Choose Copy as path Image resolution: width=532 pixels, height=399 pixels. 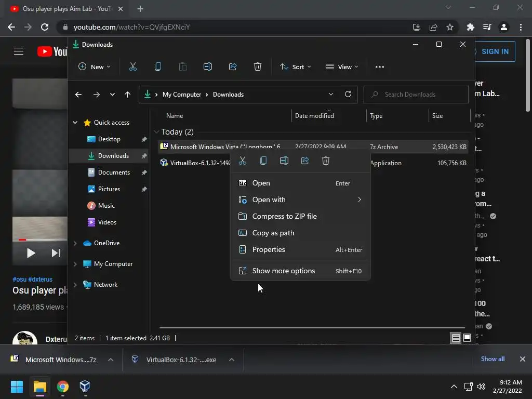point(300,233)
